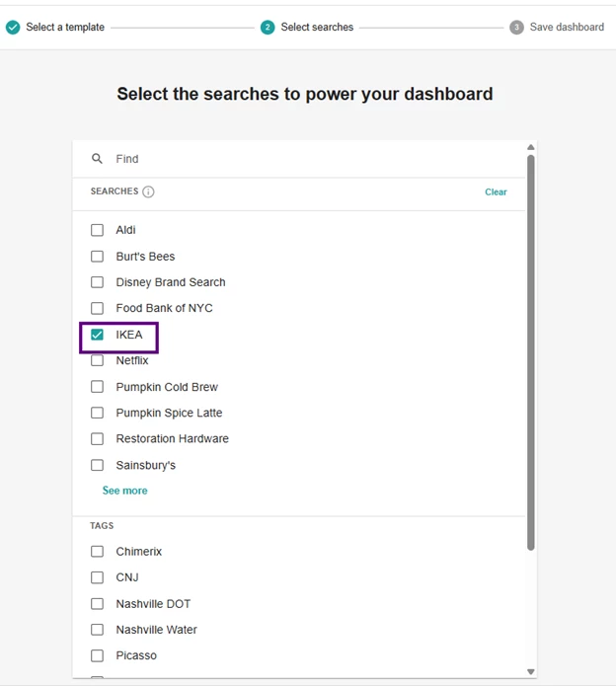Click the Food Bank of NYC label
The height and width of the screenshot is (686, 616).
coord(164,308)
